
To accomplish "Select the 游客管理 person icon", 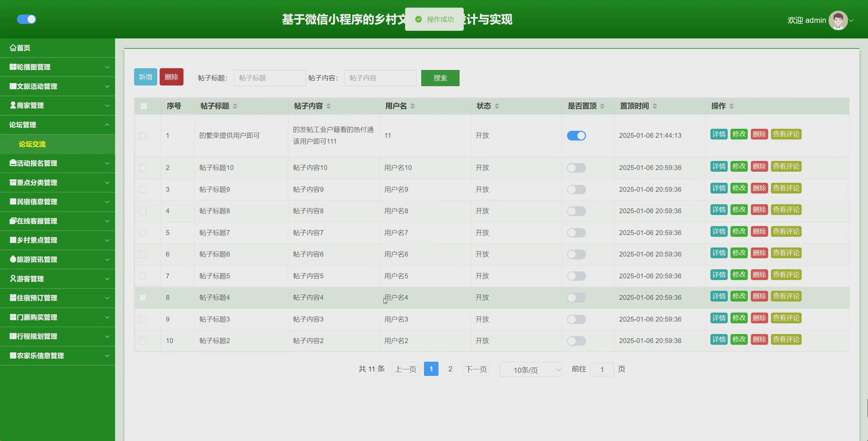I will pyautogui.click(x=12, y=279).
